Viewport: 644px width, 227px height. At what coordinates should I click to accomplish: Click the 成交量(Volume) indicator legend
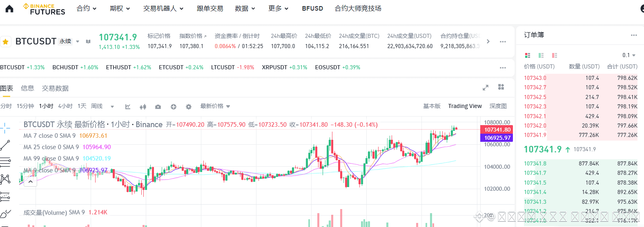65,213
